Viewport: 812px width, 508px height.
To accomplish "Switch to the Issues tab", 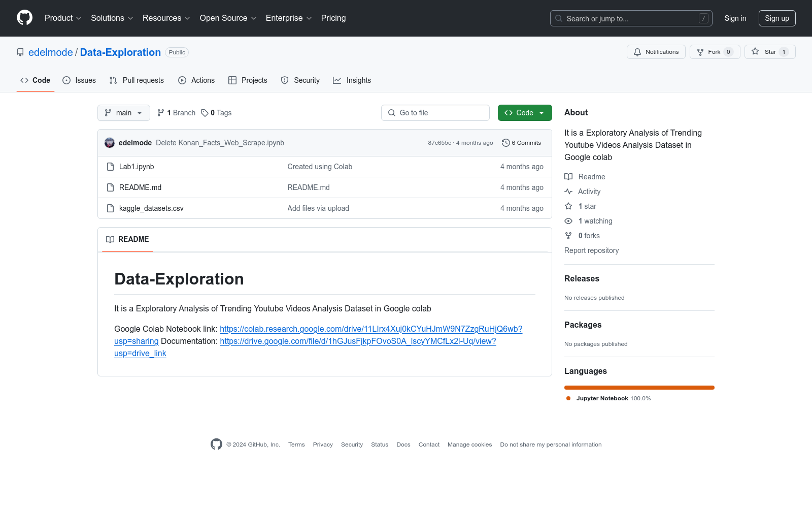I will tap(79, 80).
